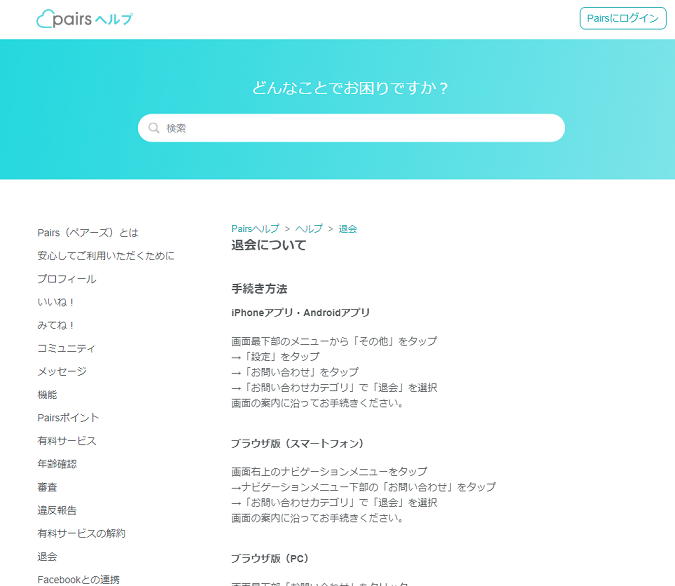Click line →「お問い合わせ」をタップ

pos(295,372)
